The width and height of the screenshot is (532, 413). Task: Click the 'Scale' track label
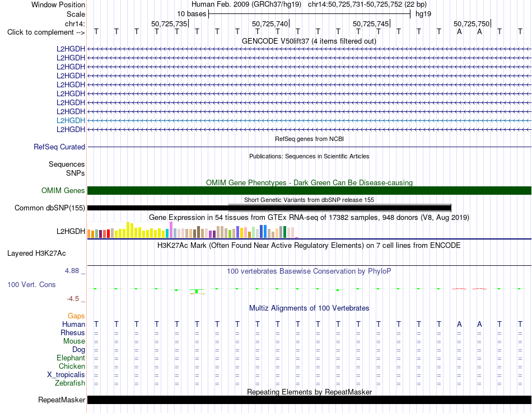[x=76, y=14]
